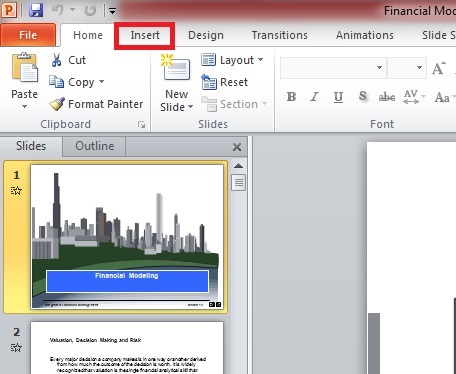Open the Insert ribbon tab
The image size is (456, 374).
[145, 35]
